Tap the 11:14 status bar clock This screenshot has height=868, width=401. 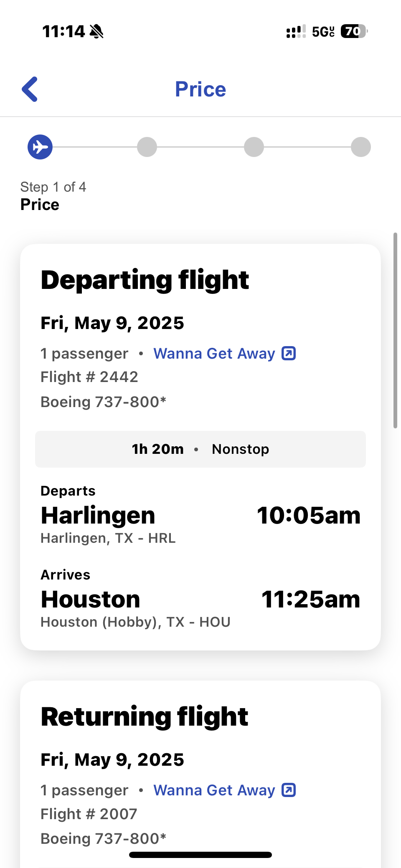pos(63,31)
